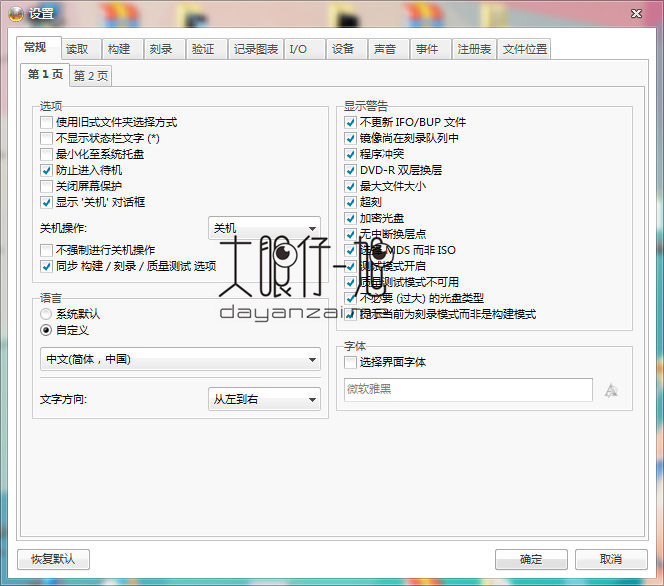Open the 文件位置 tab
Viewport: 664px width, 586px height.
[524, 49]
